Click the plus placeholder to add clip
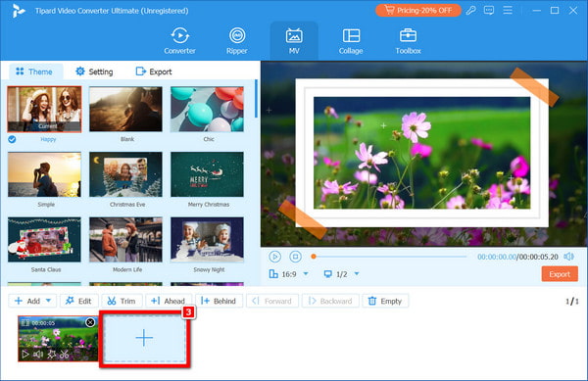The image size is (588, 381). coord(144,338)
